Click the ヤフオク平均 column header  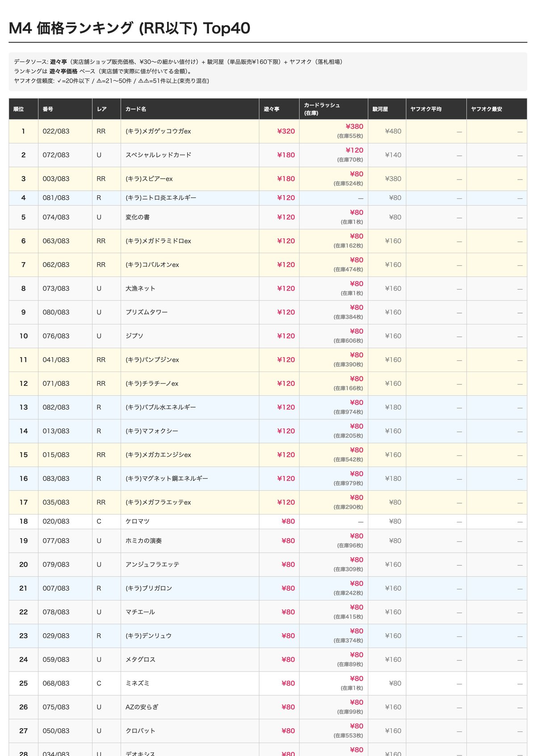coord(436,109)
